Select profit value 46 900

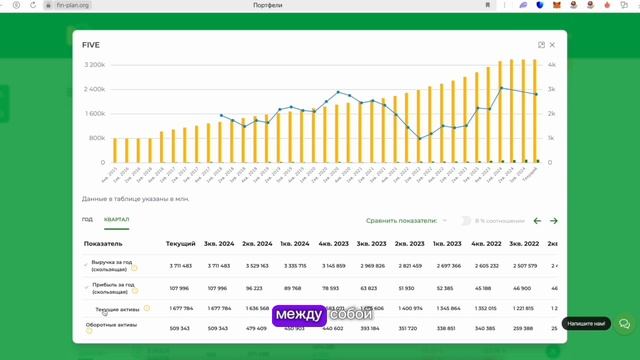tap(522, 288)
